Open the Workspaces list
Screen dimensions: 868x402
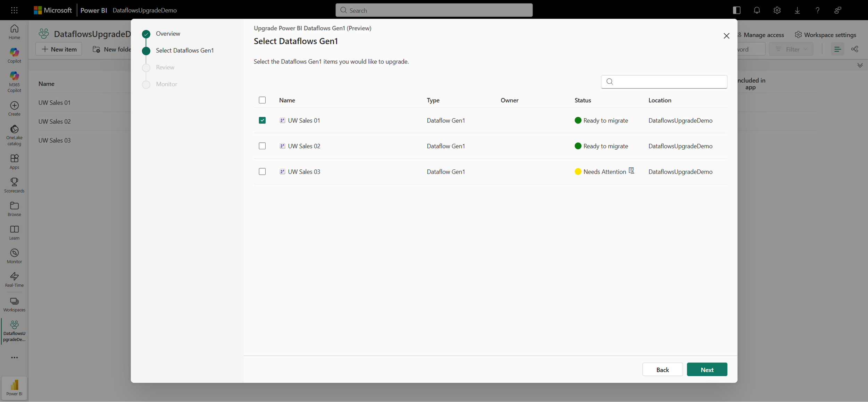14,304
